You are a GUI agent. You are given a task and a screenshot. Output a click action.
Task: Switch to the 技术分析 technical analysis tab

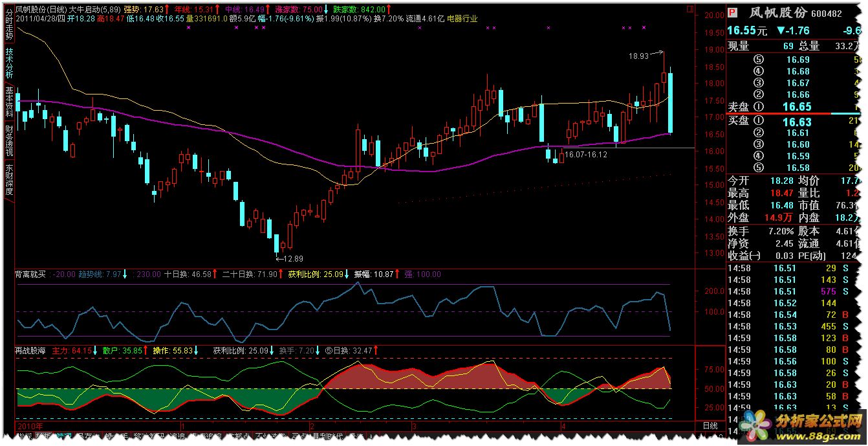click(8, 63)
